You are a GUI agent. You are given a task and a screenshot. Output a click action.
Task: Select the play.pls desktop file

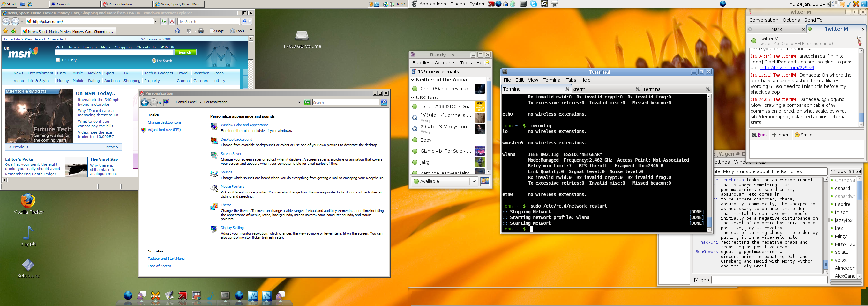[x=28, y=233]
